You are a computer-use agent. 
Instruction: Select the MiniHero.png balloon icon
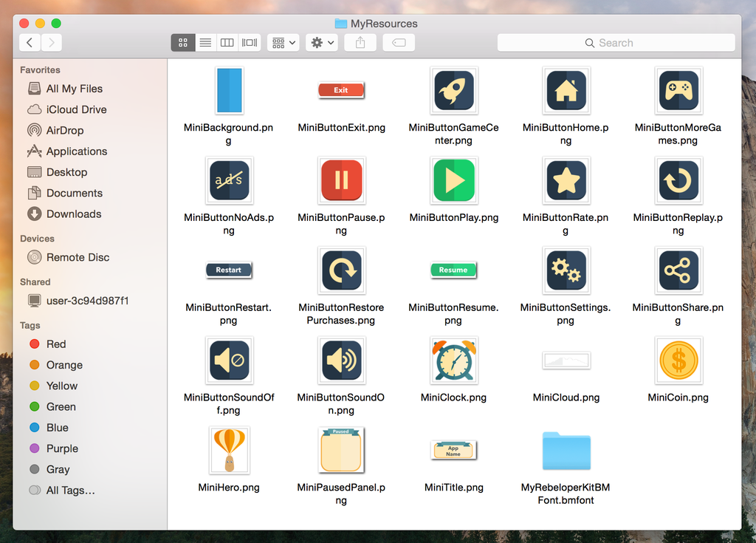[x=229, y=451]
